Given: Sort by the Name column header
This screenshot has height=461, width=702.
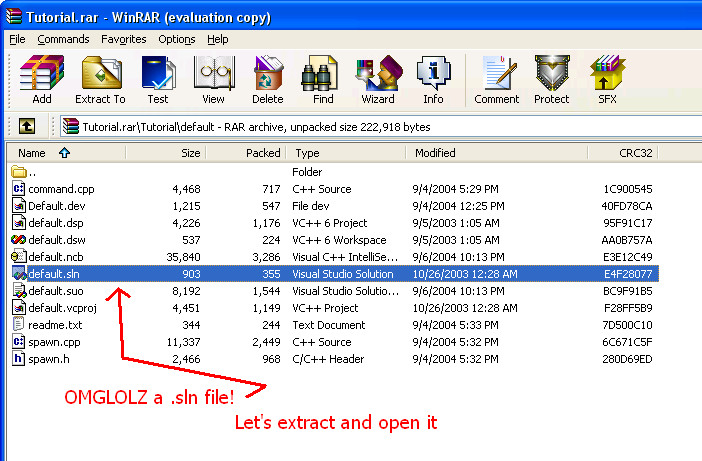Looking at the screenshot, I should click(x=66, y=153).
